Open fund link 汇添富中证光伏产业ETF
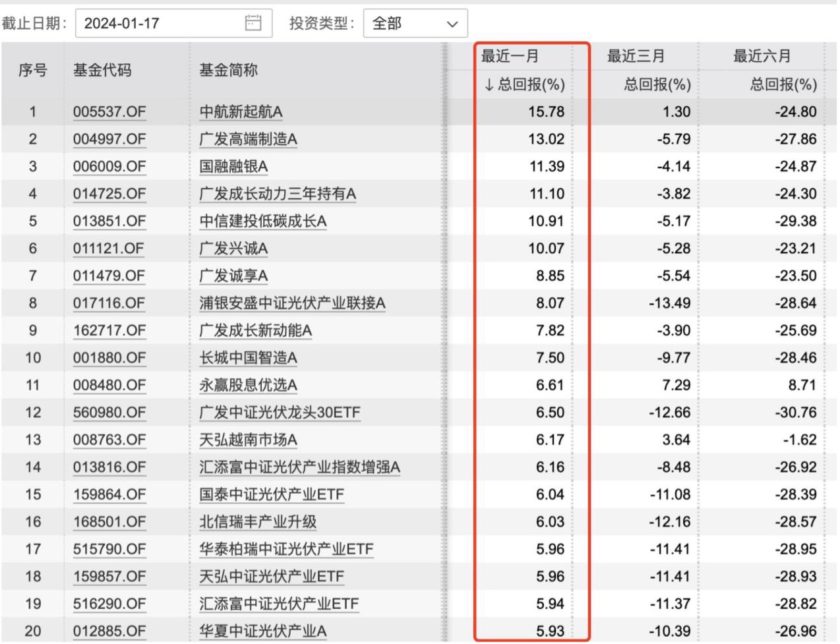Screen dimensions: 840x644 tap(280, 604)
